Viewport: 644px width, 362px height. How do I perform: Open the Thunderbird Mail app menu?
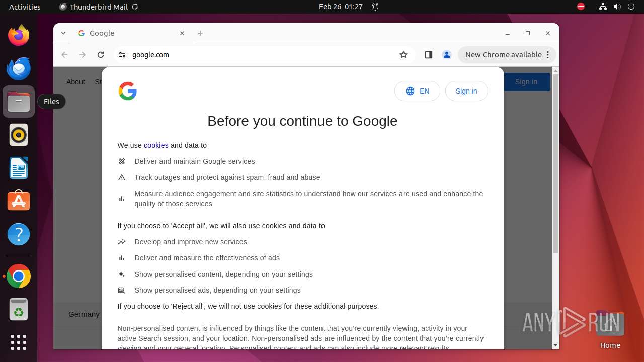tap(99, 7)
